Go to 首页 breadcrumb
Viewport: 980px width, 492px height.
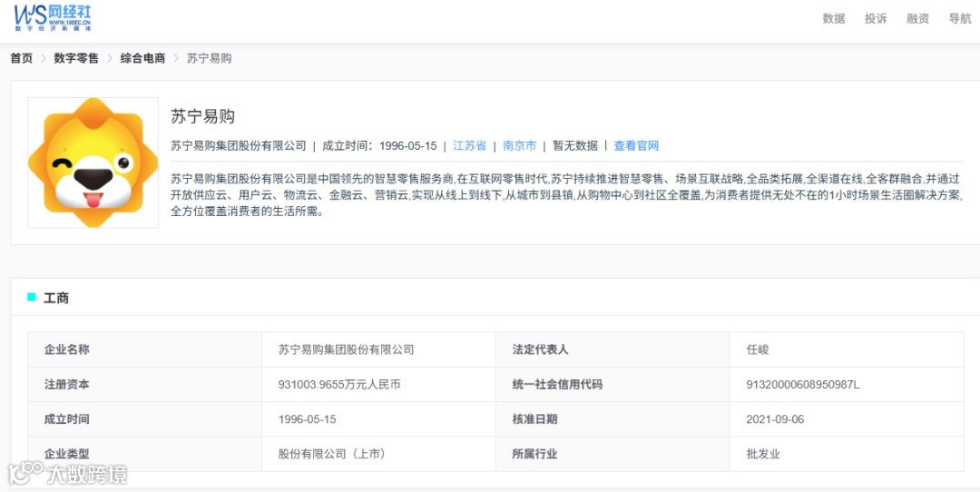(21, 58)
